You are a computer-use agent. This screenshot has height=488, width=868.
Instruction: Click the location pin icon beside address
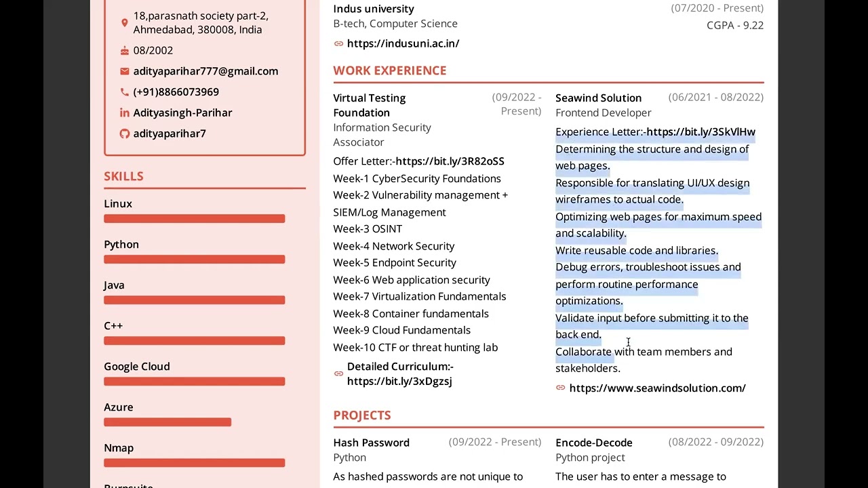click(x=124, y=23)
